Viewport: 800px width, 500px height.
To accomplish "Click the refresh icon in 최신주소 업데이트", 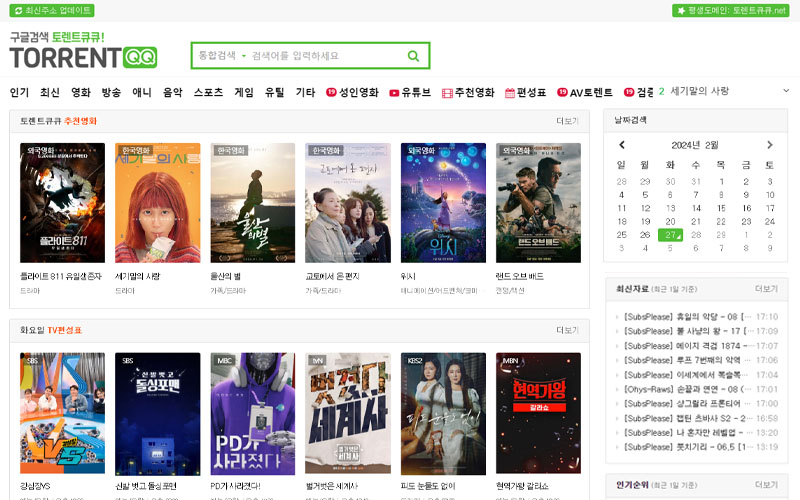I will (18, 10).
